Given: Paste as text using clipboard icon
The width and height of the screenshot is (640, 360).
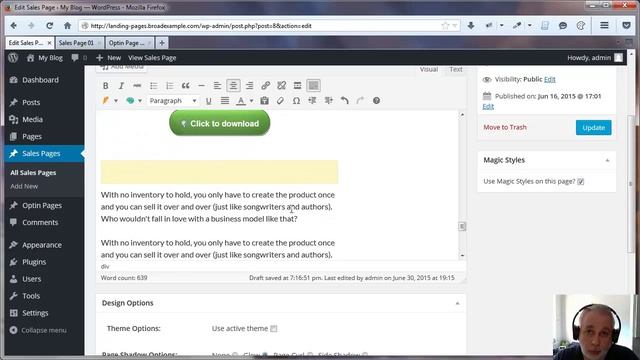Looking at the screenshot, I should point(264,101).
